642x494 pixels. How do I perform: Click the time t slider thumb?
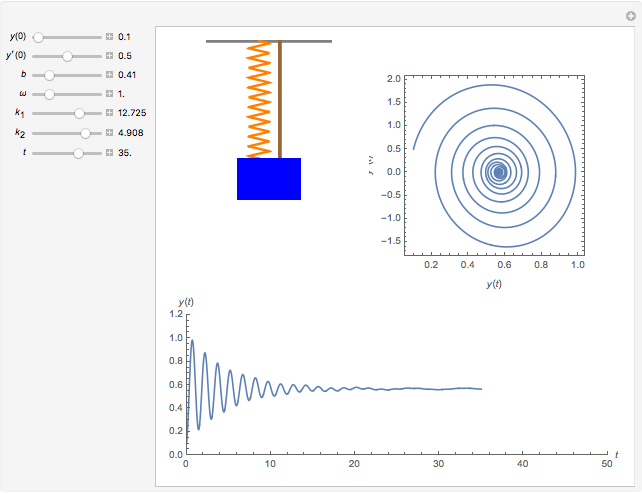[x=78, y=153]
